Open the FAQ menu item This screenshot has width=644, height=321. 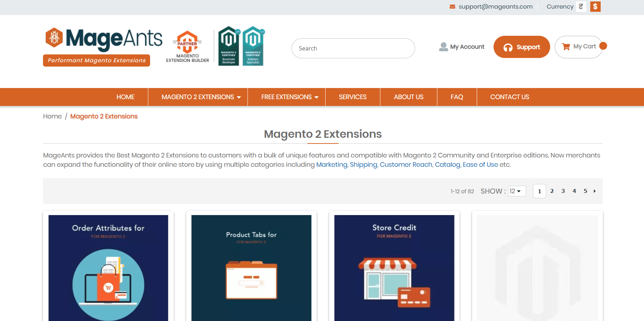(x=457, y=97)
